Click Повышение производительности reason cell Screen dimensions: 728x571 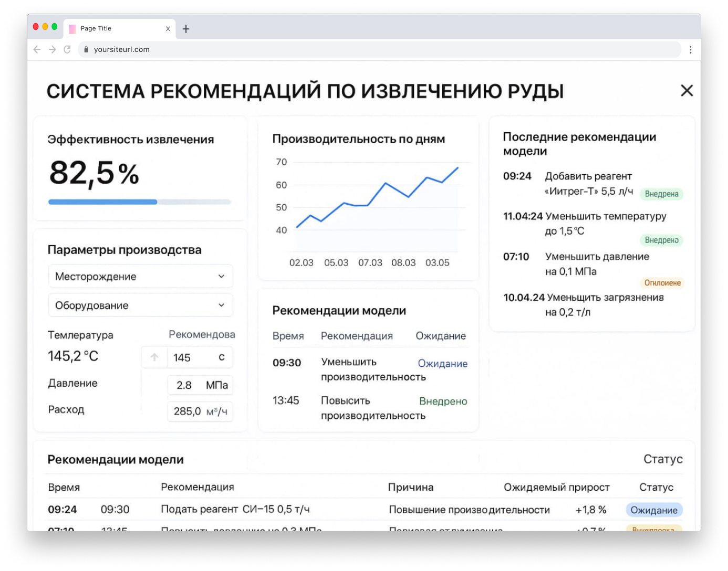pyautogui.click(x=469, y=510)
